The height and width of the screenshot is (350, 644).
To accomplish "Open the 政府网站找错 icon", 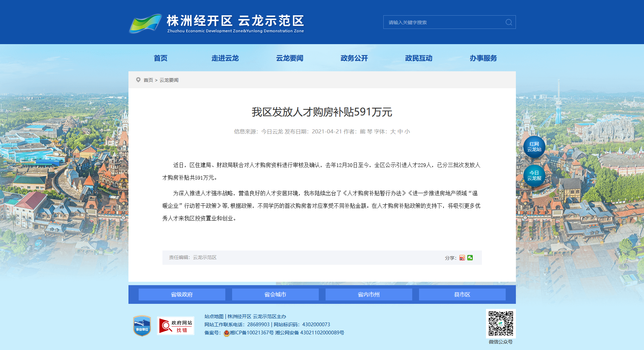I will pos(175,326).
